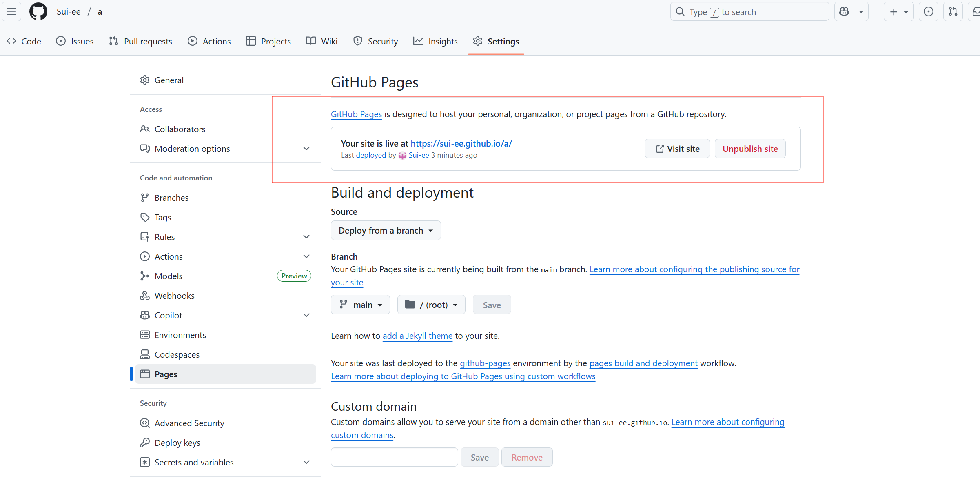Viewport: 980px width, 485px height.
Task: Open the Deploy from a branch dropdown
Action: coord(386,230)
